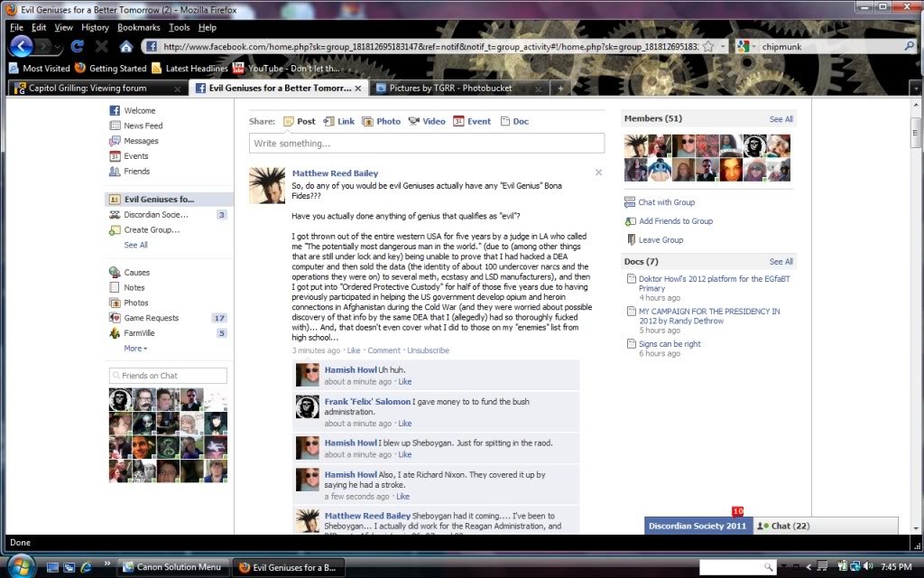The width and height of the screenshot is (924, 578).
Task: Open the Latest Headlines feed bookmark
Action: click(189, 69)
